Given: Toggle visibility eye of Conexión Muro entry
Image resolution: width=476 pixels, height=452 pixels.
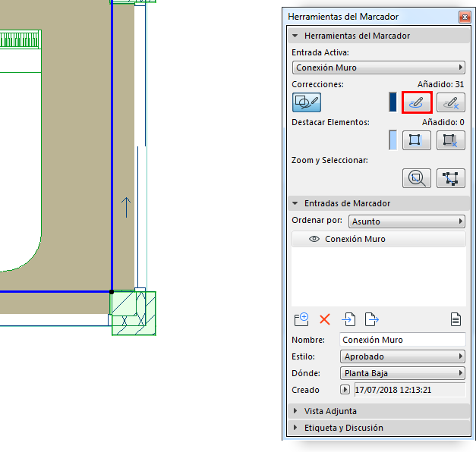Looking at the screenshot, I should click(x=314, y=239).
